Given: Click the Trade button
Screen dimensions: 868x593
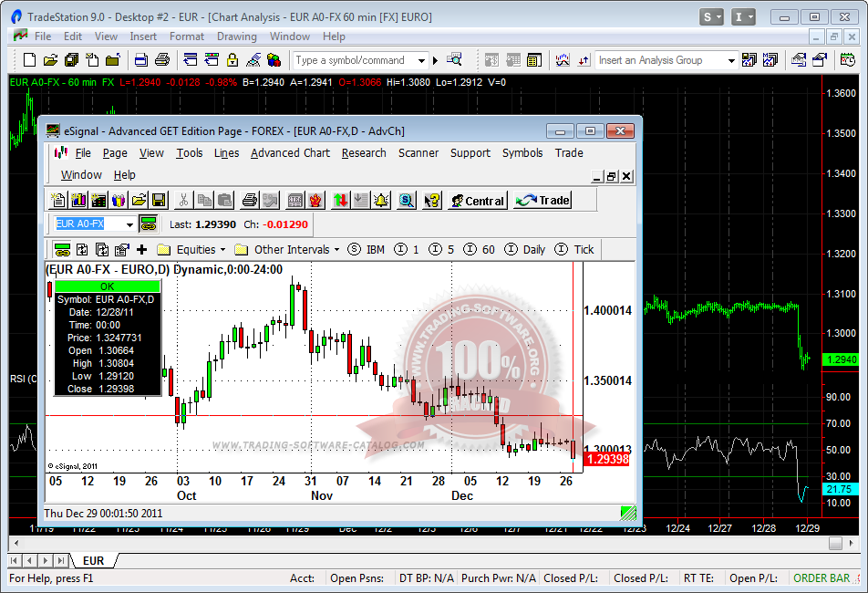Looking at the screenshot, I should click(542, 200).
